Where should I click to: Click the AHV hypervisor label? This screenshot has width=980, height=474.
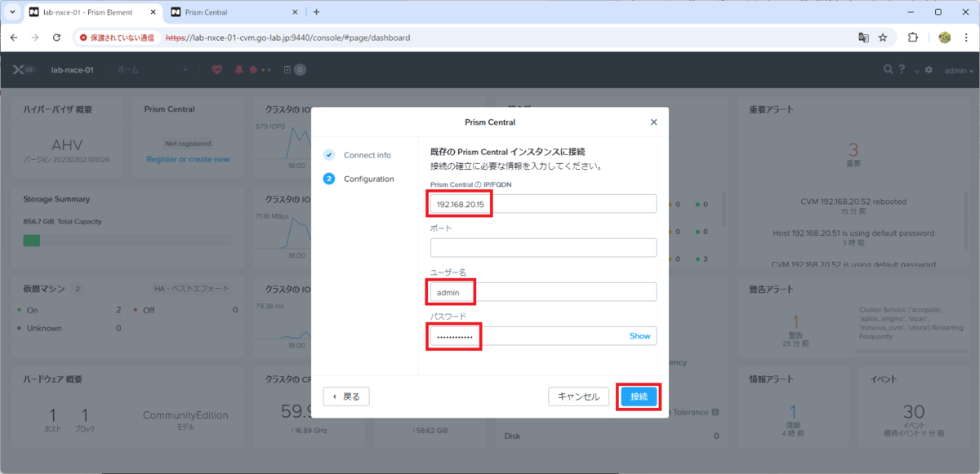pos(67,145)
